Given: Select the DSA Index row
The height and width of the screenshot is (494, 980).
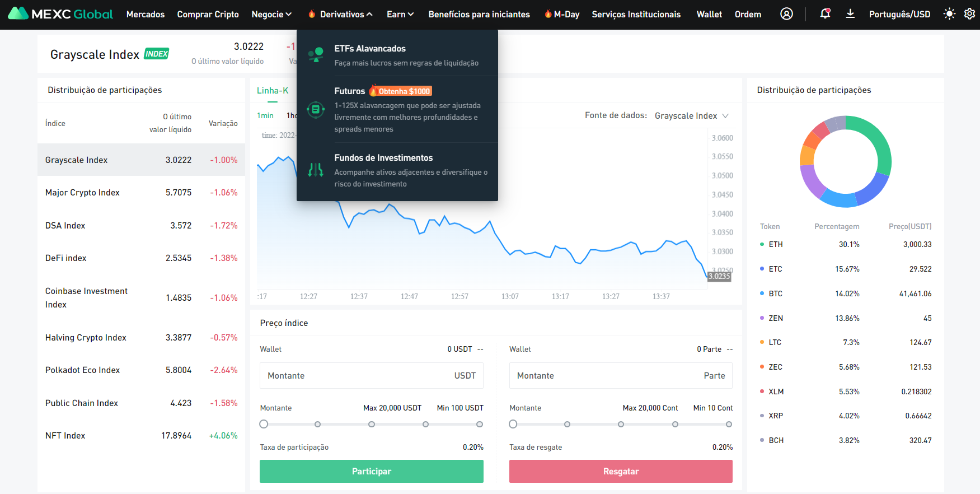Looking at the screenshot, I should coord(141,225).
